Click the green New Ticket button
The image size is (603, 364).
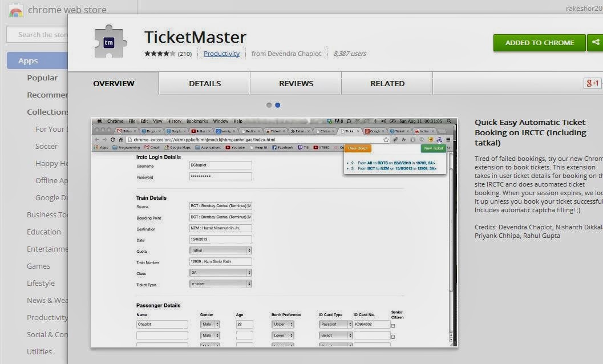coord(434,148)
